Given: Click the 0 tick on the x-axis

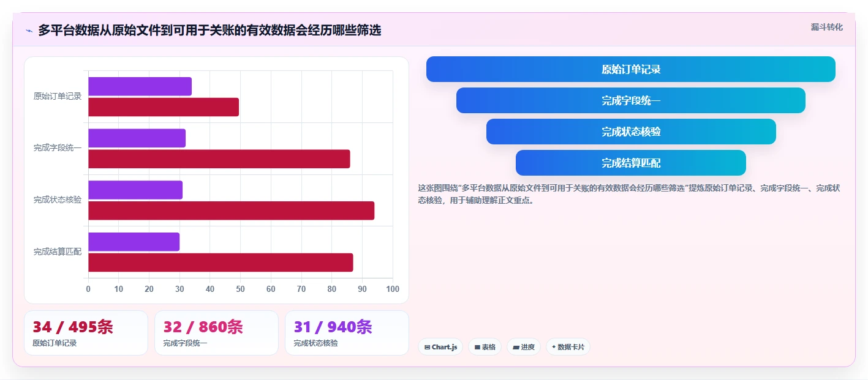Looking at the screenshot, I should (x=88, y=289).
